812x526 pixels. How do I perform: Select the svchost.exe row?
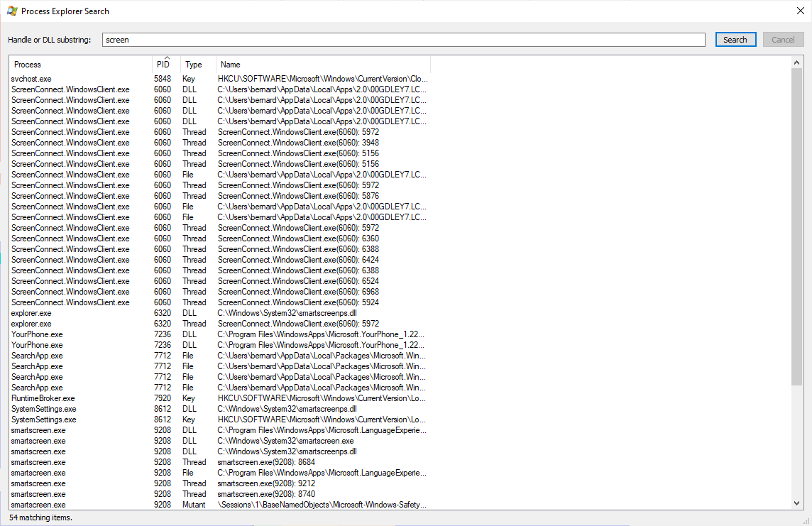[x=219, y=79]
